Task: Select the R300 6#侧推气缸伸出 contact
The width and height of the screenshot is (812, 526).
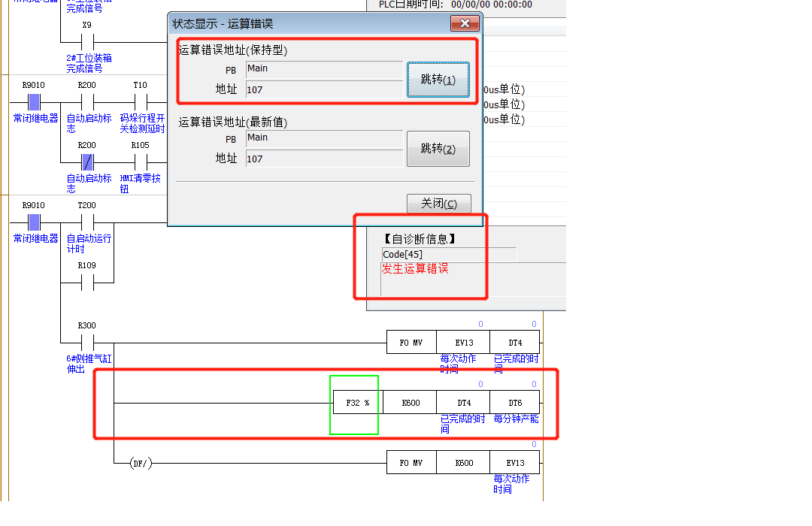Action: click(x=87, y=343)
